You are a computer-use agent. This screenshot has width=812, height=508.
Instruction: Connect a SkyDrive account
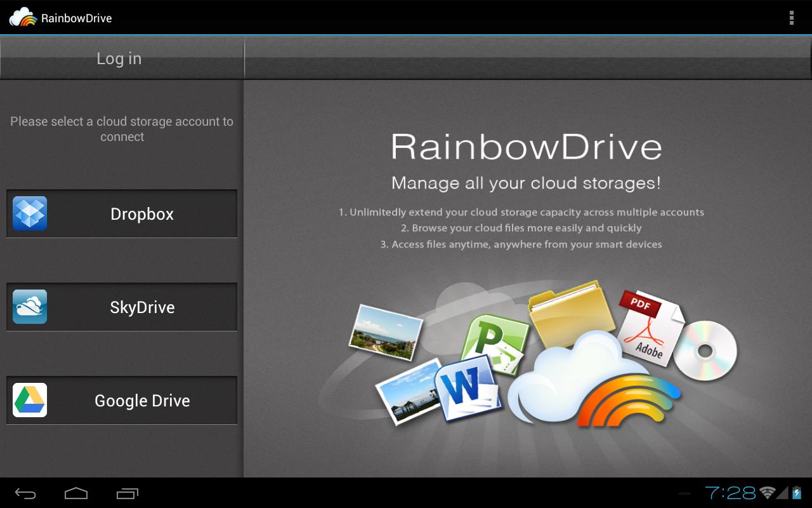click(122, 307)
